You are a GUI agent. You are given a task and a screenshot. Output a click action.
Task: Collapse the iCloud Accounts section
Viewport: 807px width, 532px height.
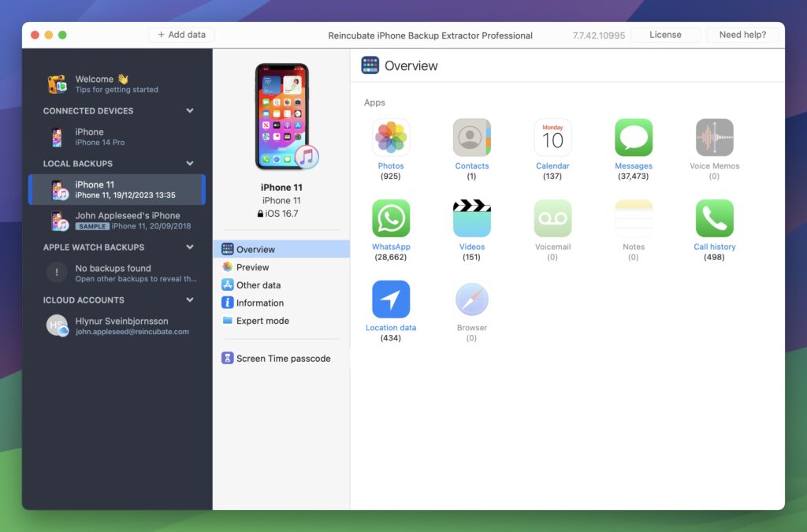pos(190,300)
